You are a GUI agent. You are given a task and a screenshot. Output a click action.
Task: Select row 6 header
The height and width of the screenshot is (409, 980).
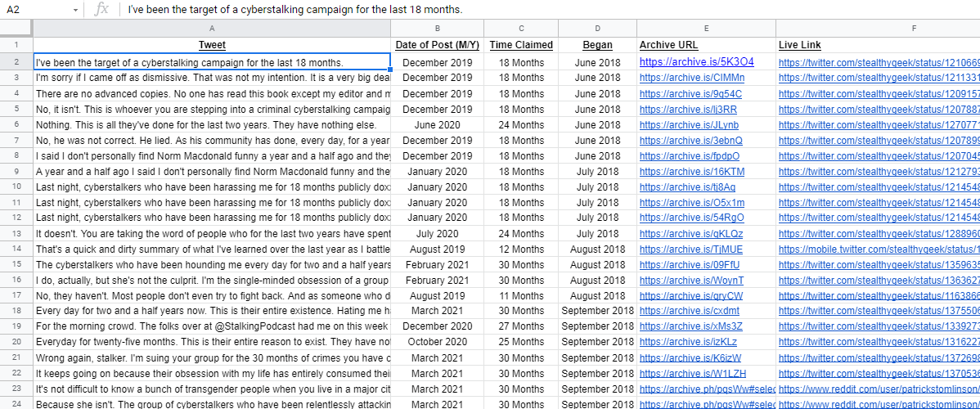(16, 124)
